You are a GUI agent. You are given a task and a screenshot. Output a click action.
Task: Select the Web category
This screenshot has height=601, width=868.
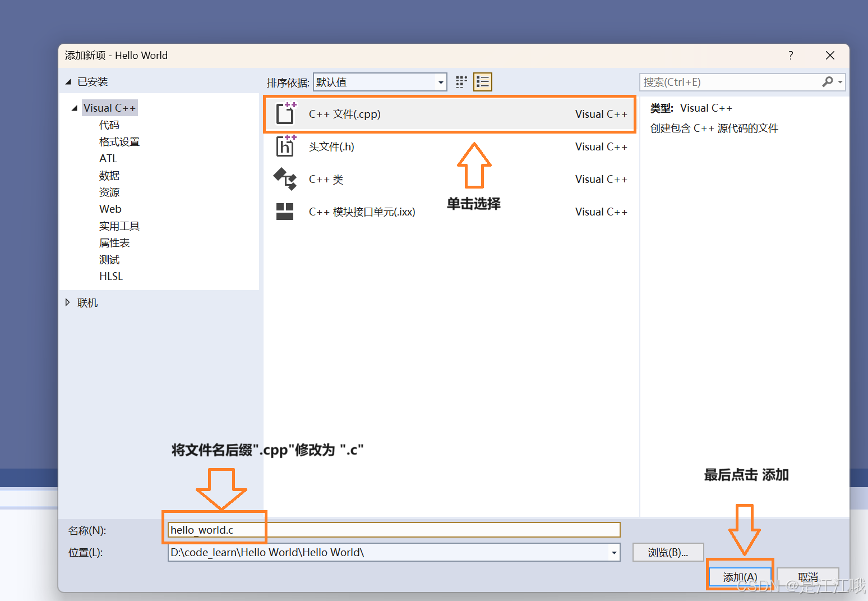(110, 209)
